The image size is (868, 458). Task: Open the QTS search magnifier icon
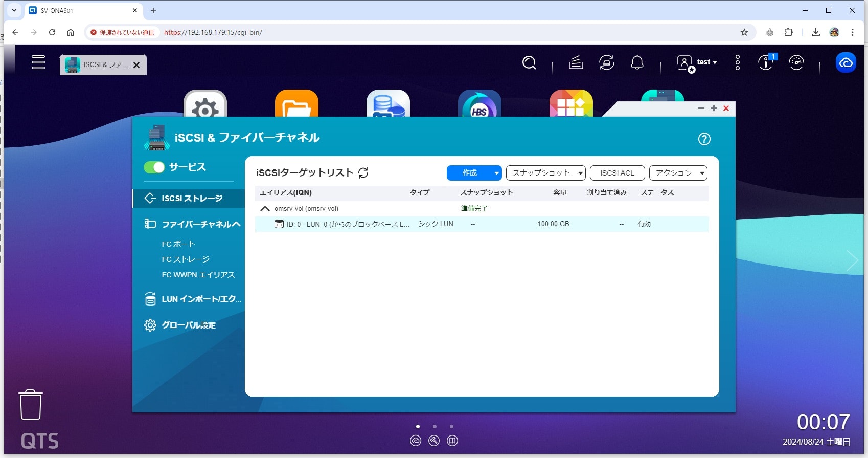pyautogui.click(x=529, y=63)
